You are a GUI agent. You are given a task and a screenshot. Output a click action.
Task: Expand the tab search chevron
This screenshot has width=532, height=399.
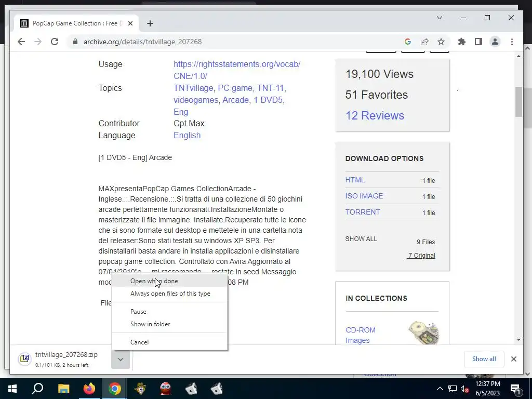pos(440,18)
